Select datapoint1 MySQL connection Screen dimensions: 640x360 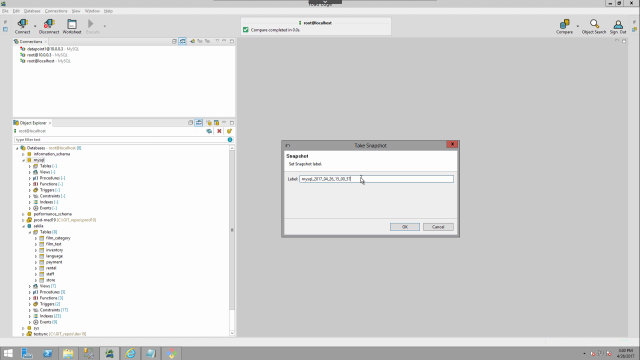pos(49,49)
